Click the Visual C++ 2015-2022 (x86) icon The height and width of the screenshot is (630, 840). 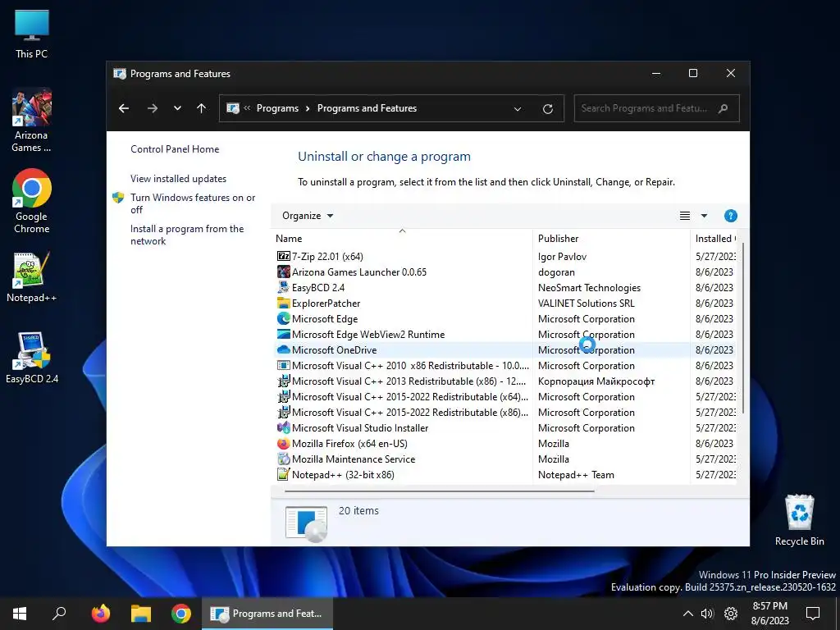pyautogui.click(x=283, y=412)
